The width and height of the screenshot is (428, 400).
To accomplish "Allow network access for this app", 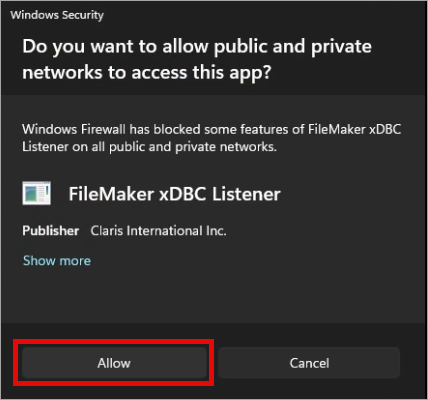I will coord(114,363).
